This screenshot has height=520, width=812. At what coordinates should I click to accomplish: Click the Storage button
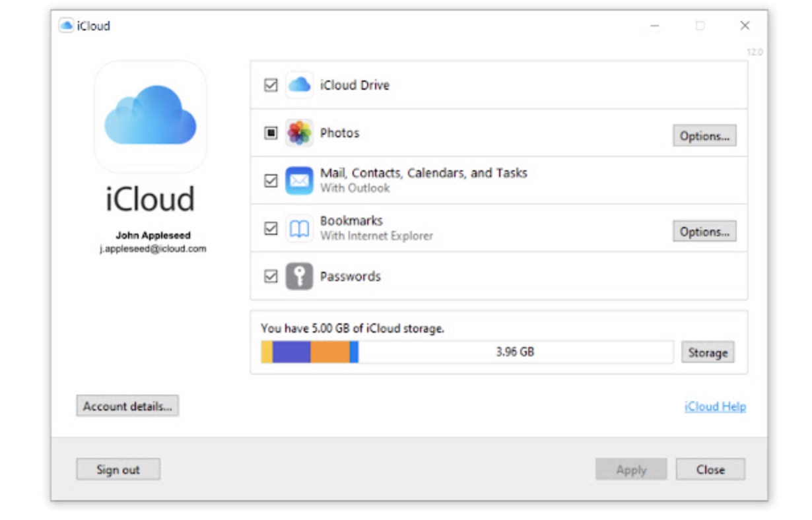click(707, 352)
